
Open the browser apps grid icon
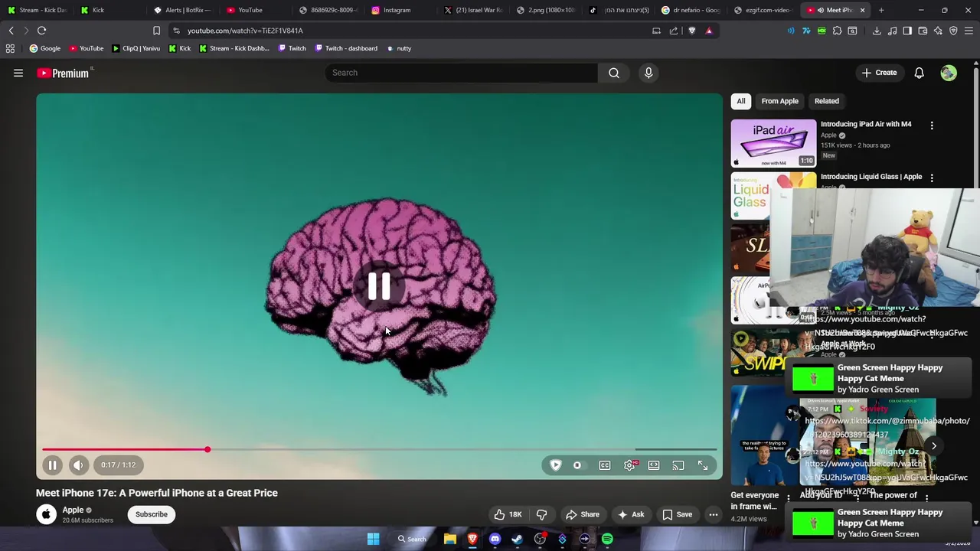[x=10, y=48]
